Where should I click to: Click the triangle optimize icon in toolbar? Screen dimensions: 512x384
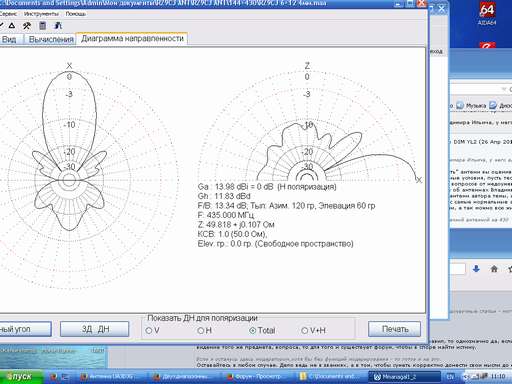click(12, 26)
